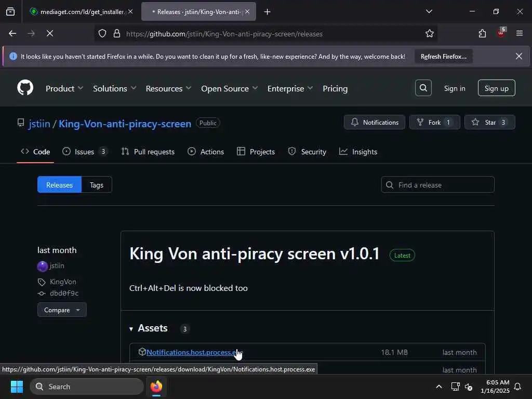Click the Firefox taskbar icon

pos(156,387)
